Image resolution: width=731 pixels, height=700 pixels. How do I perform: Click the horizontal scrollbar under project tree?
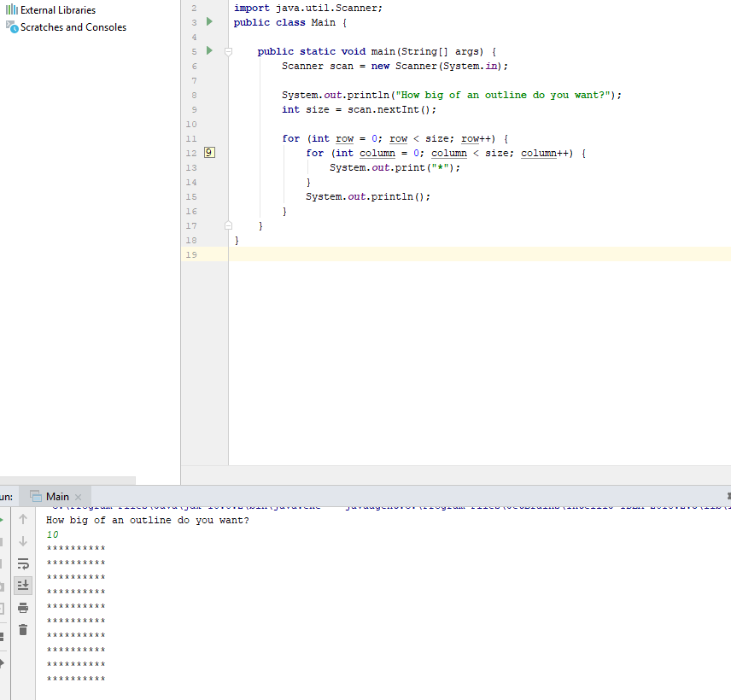pyautogui.click(x=67, y=480)
